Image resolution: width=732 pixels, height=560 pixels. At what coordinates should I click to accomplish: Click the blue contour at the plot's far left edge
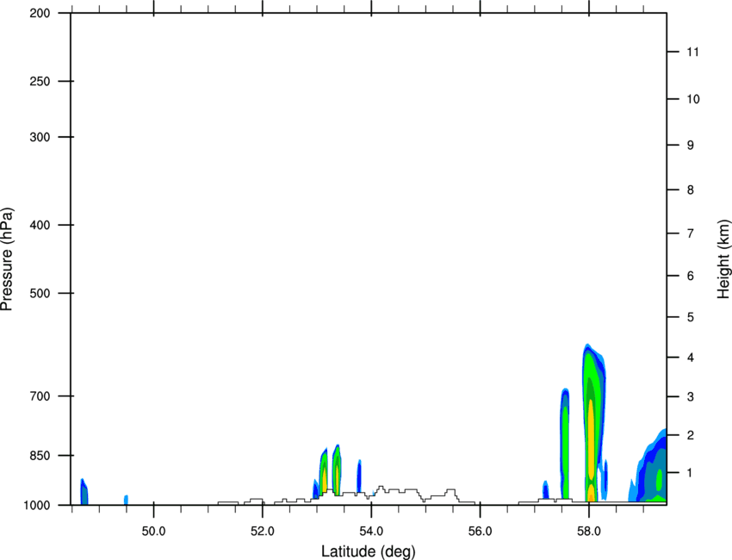pos(84,492)
